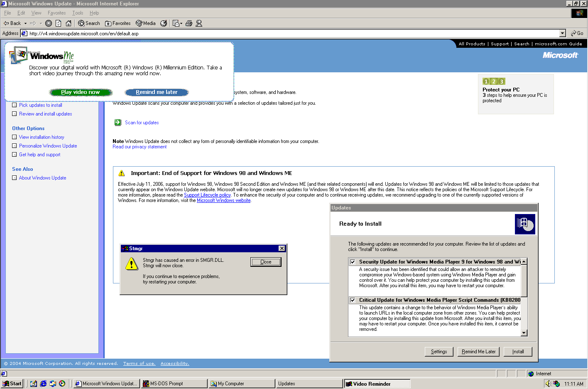Click the Messenger icon in IE toolbar
This screenshot has height=389, width=588.
[x=199, y=23]
